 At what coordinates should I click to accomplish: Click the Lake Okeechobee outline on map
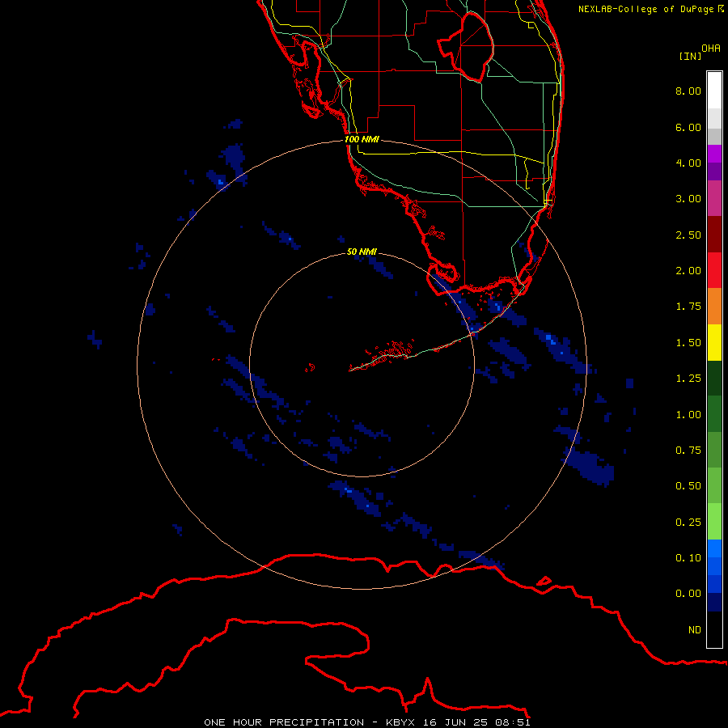[x=466, y=46]
